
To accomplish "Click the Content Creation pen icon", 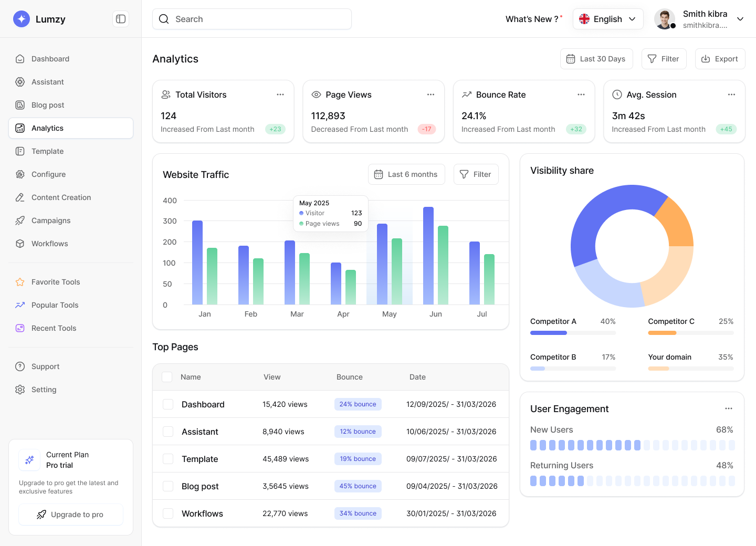I will (x=19, y=197).
